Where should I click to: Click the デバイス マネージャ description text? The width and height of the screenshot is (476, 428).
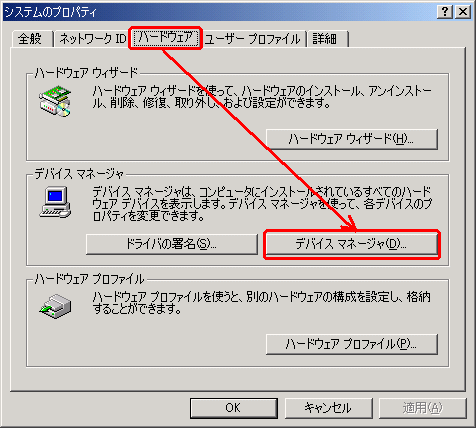click(262, 204)
